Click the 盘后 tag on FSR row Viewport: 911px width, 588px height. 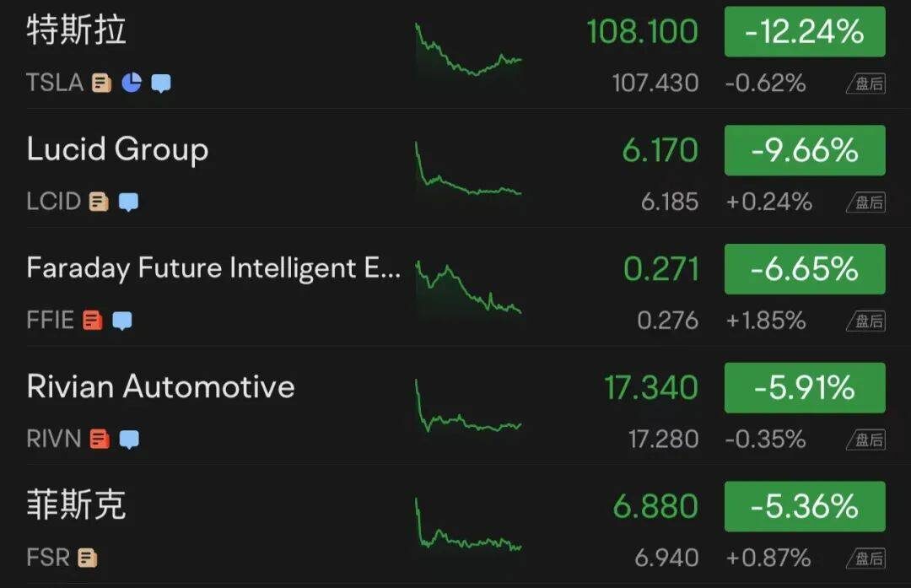pos(865,558)
